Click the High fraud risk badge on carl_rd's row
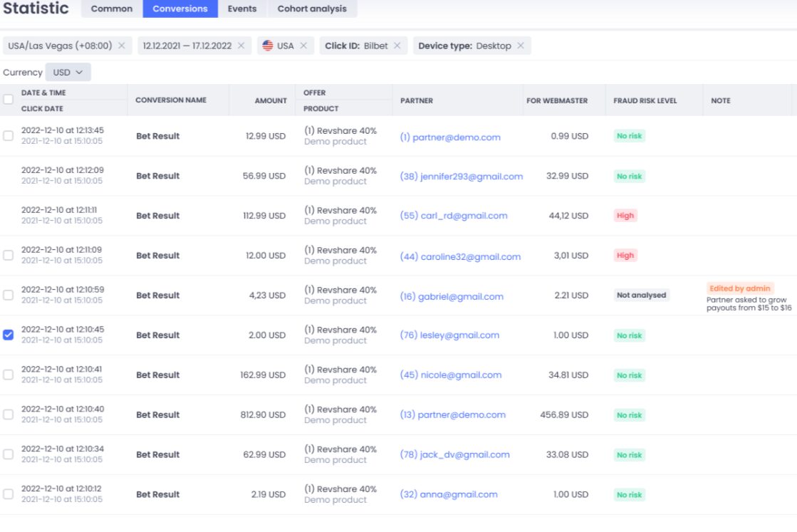The width and height of the screenshot is (797, 532). (x=625, y=215)
